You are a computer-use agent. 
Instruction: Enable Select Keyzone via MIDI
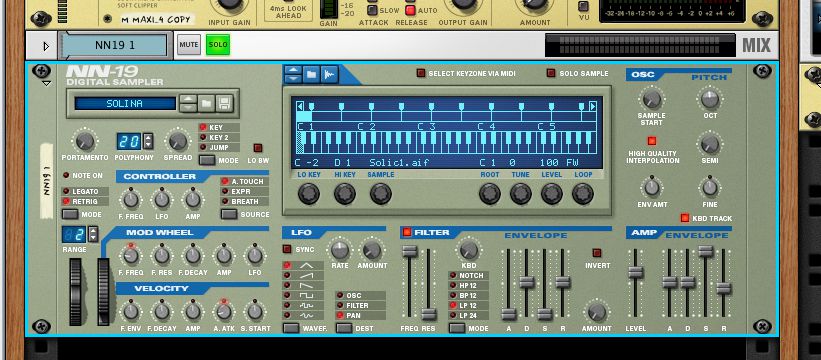(420, 73)
